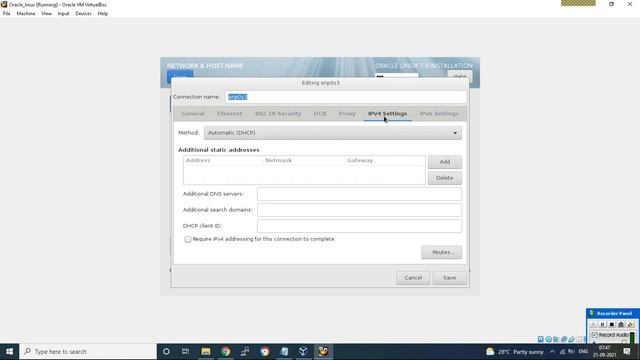This screenshot has height=360, width=640.
Task: Toggle the Record Audio checkbox
Action: tap(595, 335)
